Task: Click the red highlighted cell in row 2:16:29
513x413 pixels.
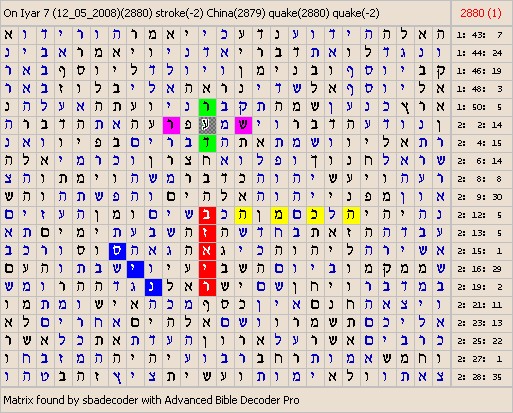Action: click(207, 269)
